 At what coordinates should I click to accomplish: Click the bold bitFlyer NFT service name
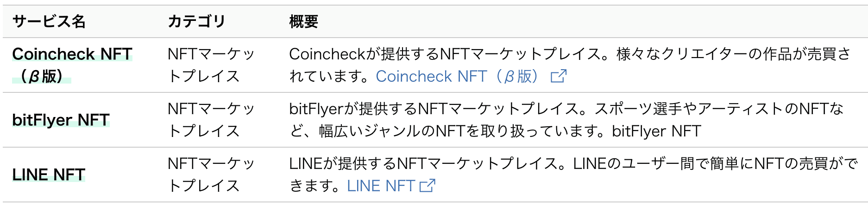click(61, 120)
